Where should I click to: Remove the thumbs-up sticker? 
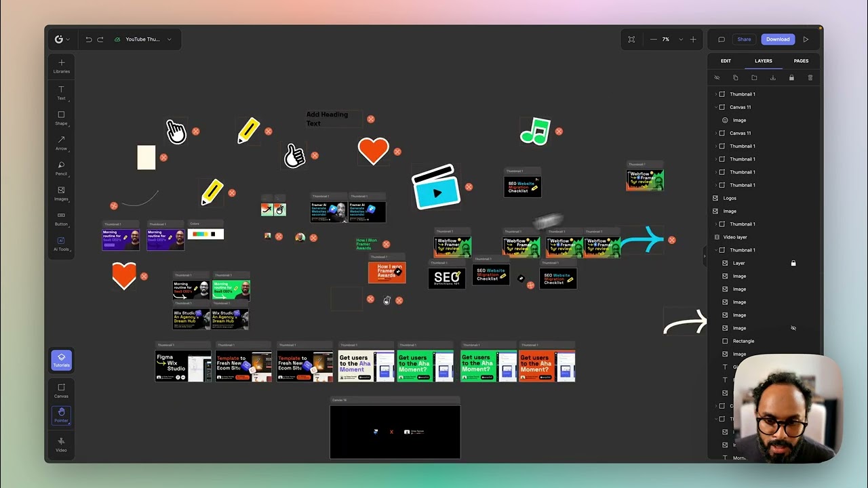point(315,156)
